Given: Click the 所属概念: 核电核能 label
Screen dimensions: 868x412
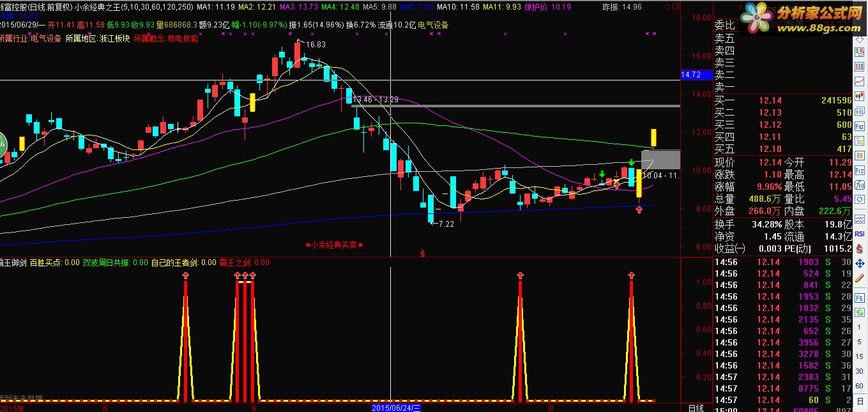Looking at the screenshot, I should click(x=166, y=38).
